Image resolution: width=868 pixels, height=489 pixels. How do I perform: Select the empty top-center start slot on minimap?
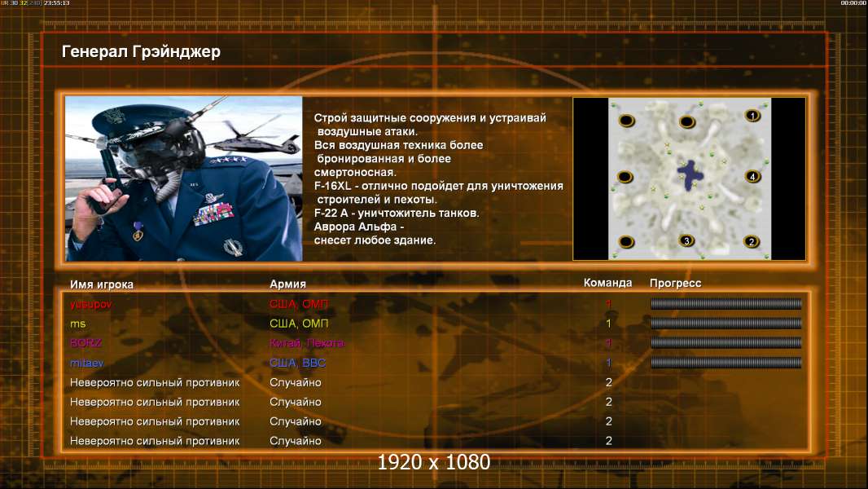point(687,122)
